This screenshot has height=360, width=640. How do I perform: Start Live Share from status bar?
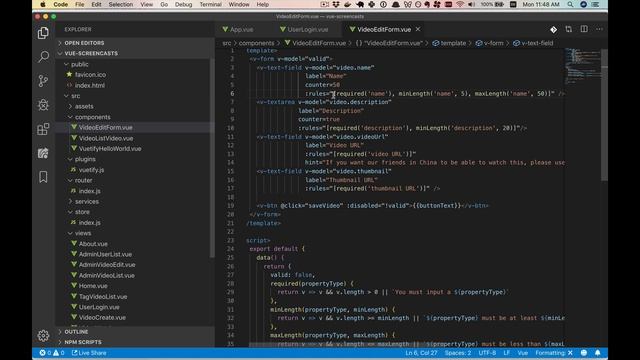coord(89,353)
